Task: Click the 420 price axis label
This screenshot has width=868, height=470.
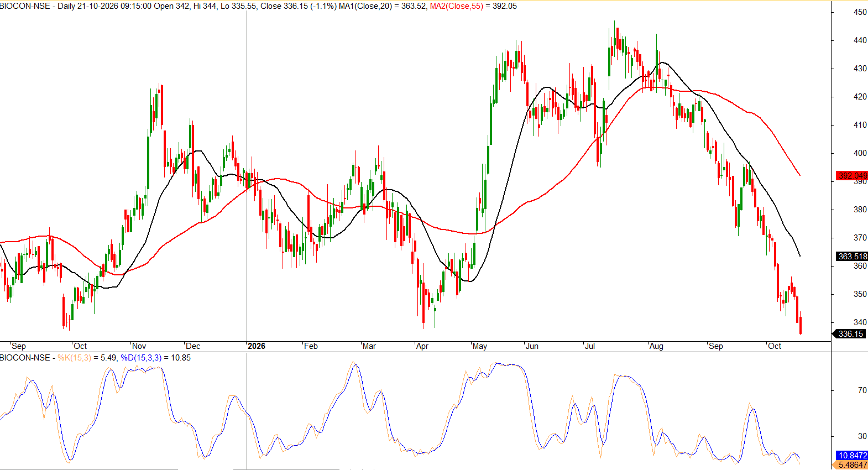Action: (860, 97)
